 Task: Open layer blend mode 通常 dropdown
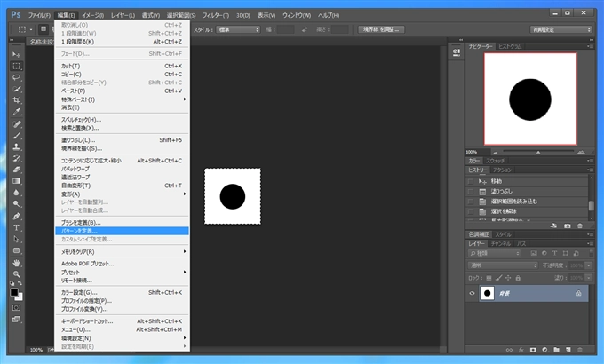503,265
